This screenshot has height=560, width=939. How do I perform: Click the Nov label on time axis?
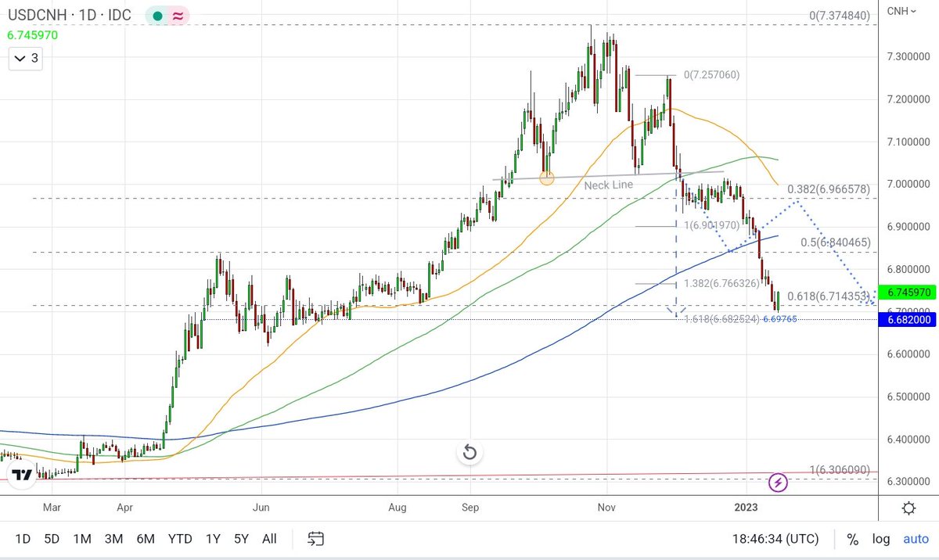[607, 507]
